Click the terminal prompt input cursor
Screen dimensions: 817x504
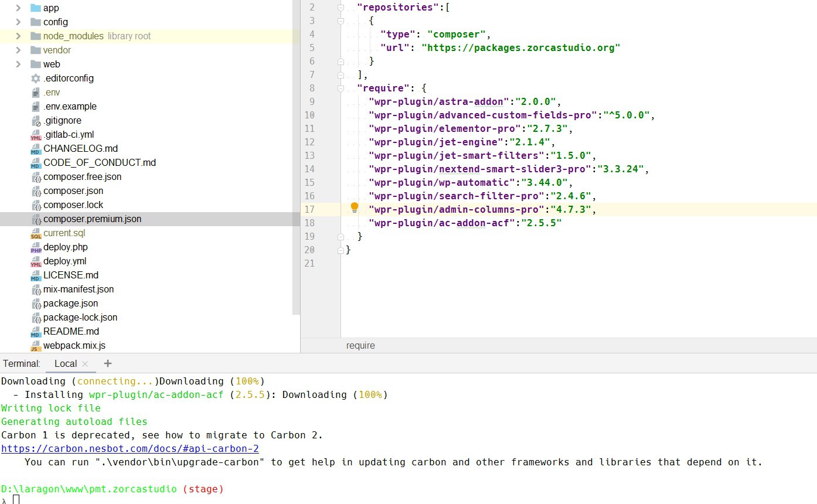click(x=16, y=499)
